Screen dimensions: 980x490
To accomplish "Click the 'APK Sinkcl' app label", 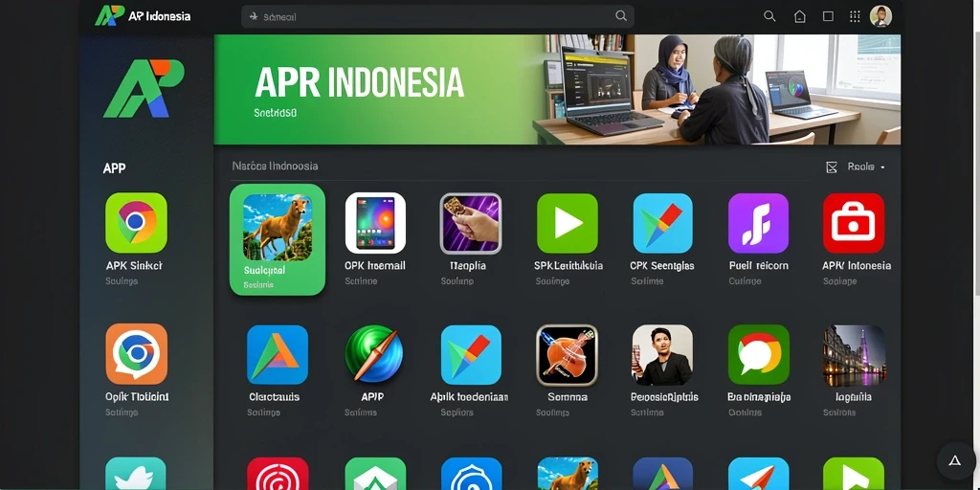I will coord(134,266).
